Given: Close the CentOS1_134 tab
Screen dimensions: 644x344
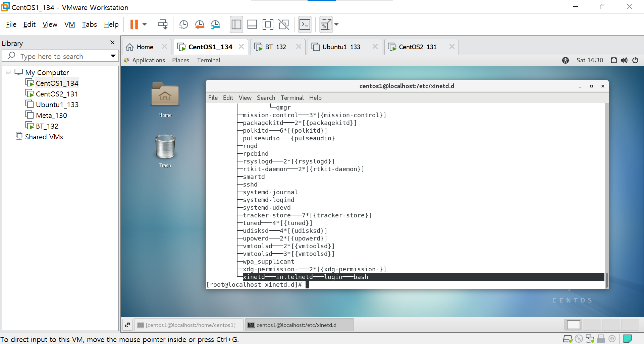Looking at the screenshot, I should 241,47.
